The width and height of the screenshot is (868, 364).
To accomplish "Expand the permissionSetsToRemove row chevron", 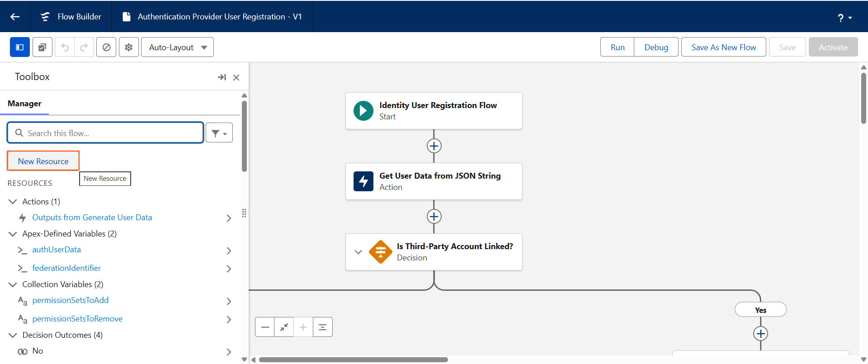I will pos(229,319).
